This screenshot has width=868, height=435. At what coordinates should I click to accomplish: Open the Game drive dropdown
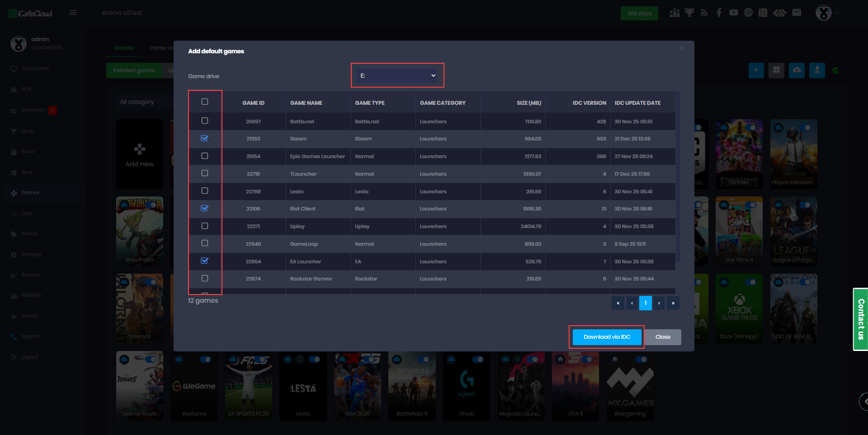click(398, 75)
